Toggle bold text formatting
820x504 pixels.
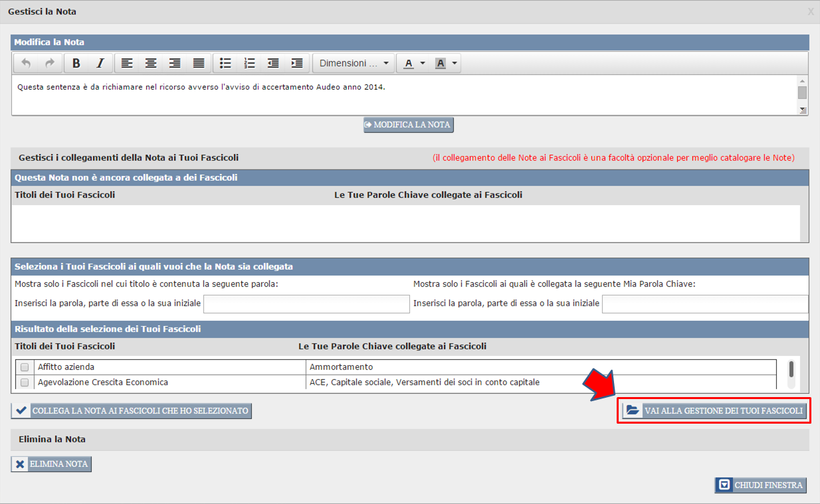[76, 63]
